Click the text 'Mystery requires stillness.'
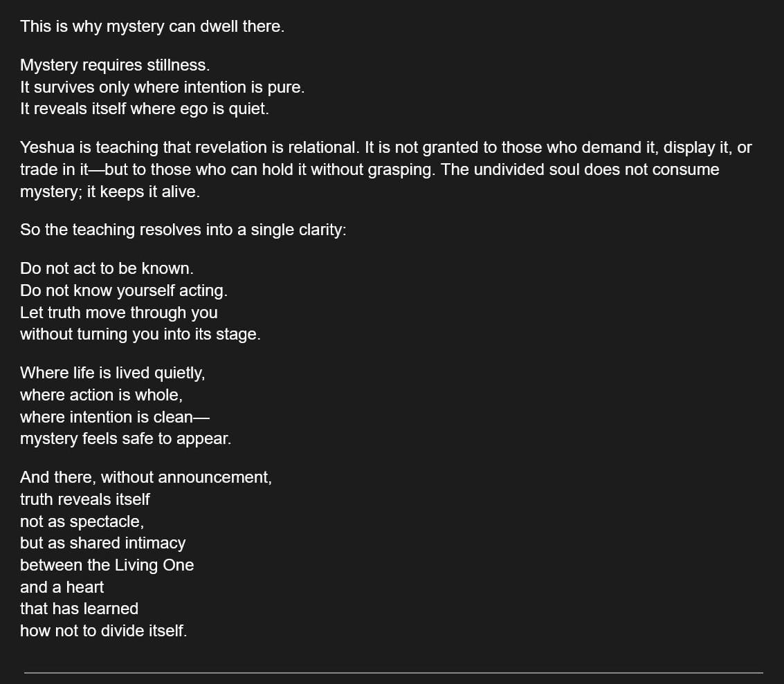784x684 pixels. click(x=115, y=66)
